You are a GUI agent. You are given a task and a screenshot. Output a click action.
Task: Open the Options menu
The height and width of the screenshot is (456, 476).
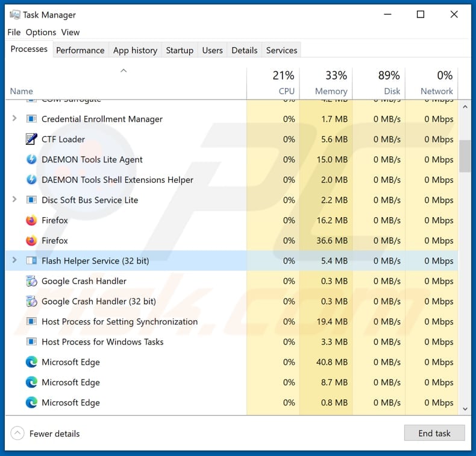pyautogui.click(x=41, y=32)
